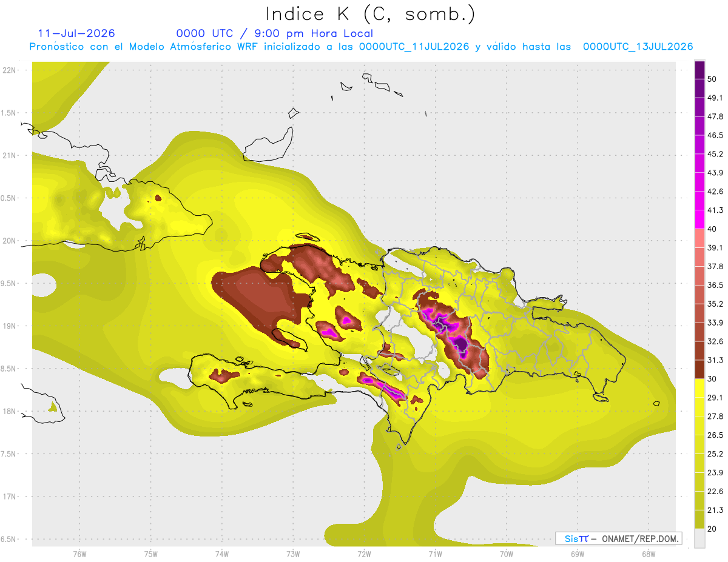
Task: Click longitude axis label '71W'
Action: pos(435,554)
